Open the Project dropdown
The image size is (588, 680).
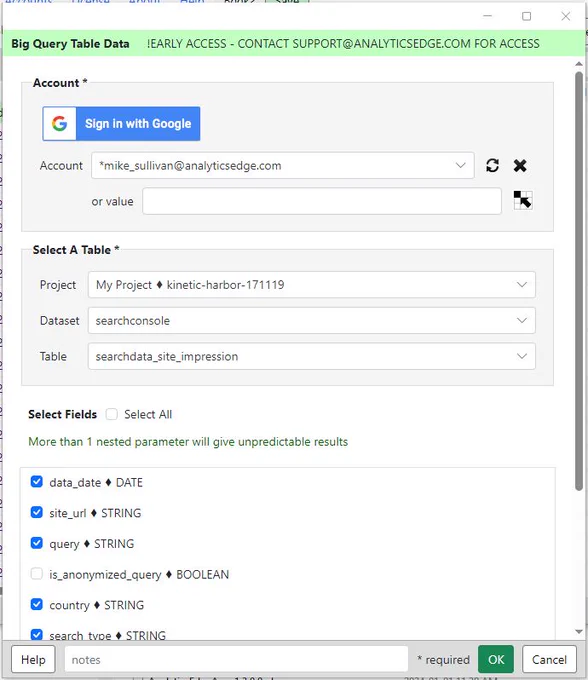(311, 284)
